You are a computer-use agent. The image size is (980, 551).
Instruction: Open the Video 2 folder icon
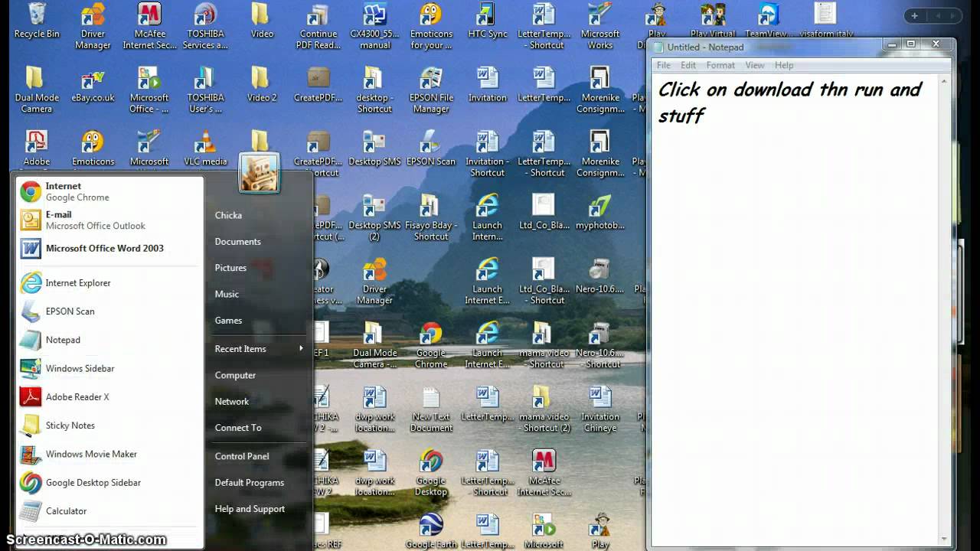point(261,84)
